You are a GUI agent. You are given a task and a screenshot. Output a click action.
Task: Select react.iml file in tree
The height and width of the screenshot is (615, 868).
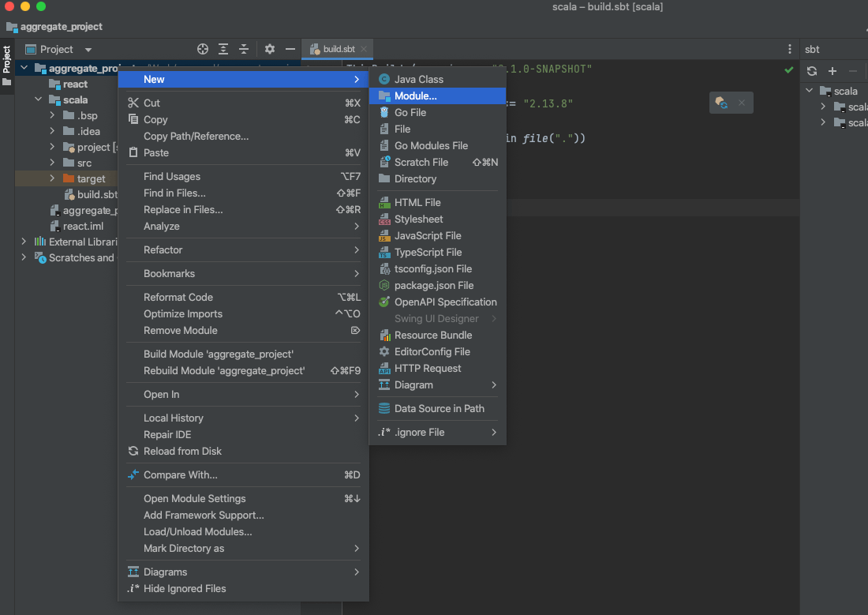point(83,226)
